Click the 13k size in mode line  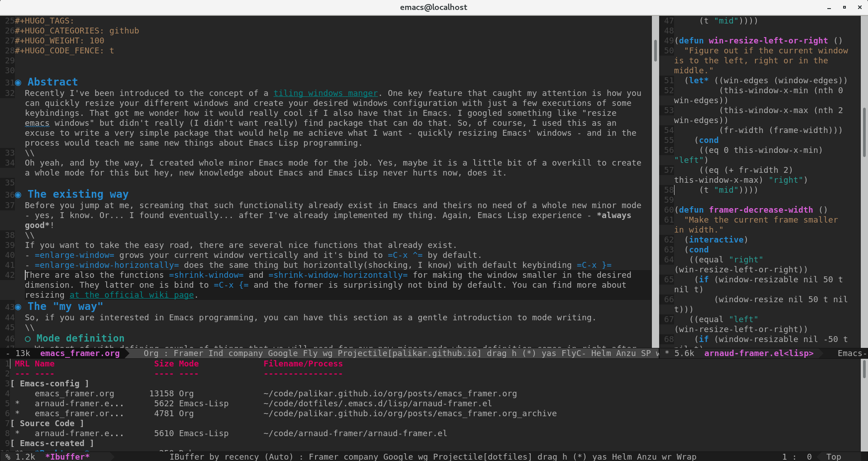[x=23, y=353]
